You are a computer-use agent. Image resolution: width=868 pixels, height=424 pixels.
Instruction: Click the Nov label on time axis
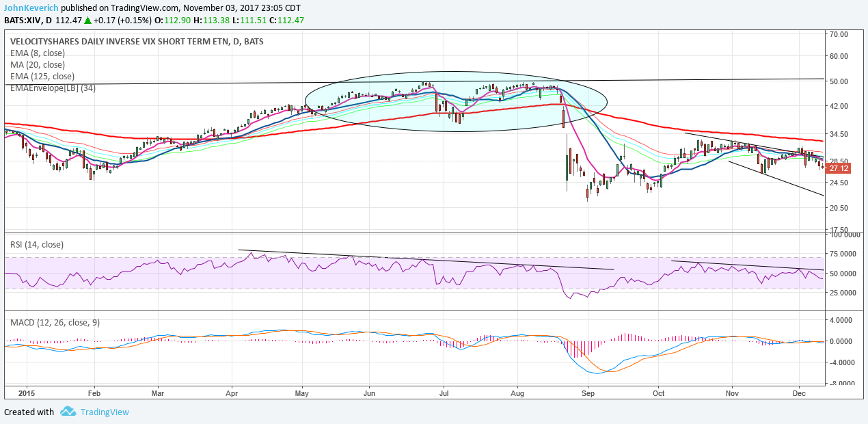(x=733, y=393)
